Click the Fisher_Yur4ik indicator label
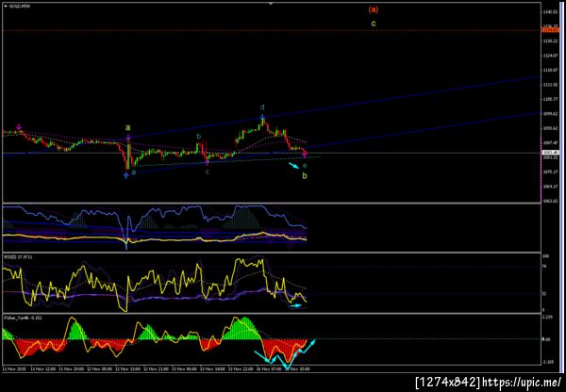 click(23, 318)
